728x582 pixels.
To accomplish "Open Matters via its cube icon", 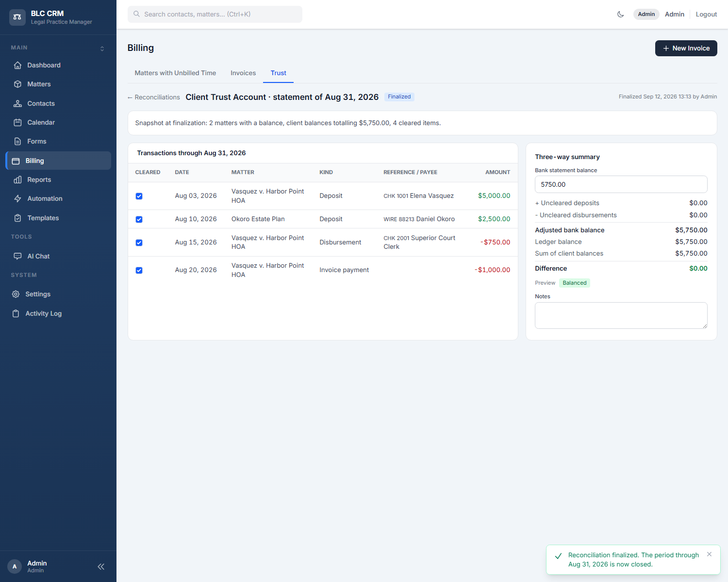I will (x=18, y=84).
